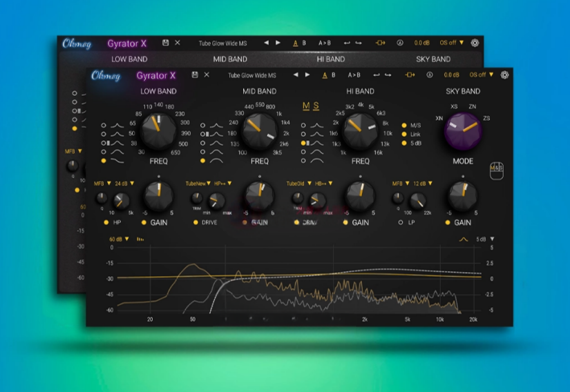
Task: Switch to state B in front window
Action: [333, 75]
